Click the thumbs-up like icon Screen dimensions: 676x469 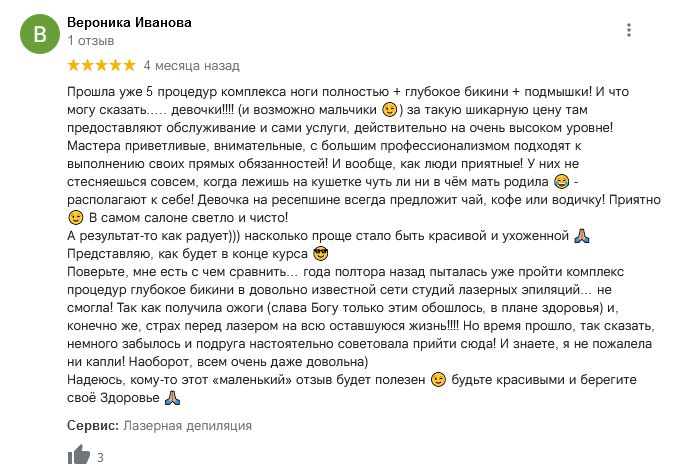point(78,454)
